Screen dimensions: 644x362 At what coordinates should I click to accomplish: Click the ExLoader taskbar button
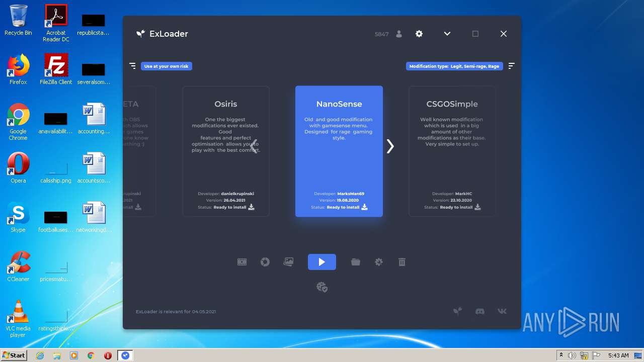click(x=125, y=355)
